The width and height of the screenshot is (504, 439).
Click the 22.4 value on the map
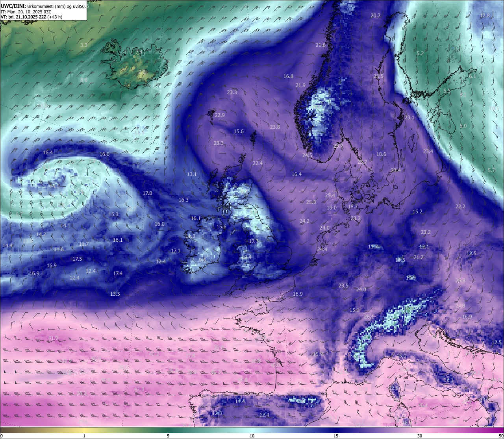click(x=258, y=163)
